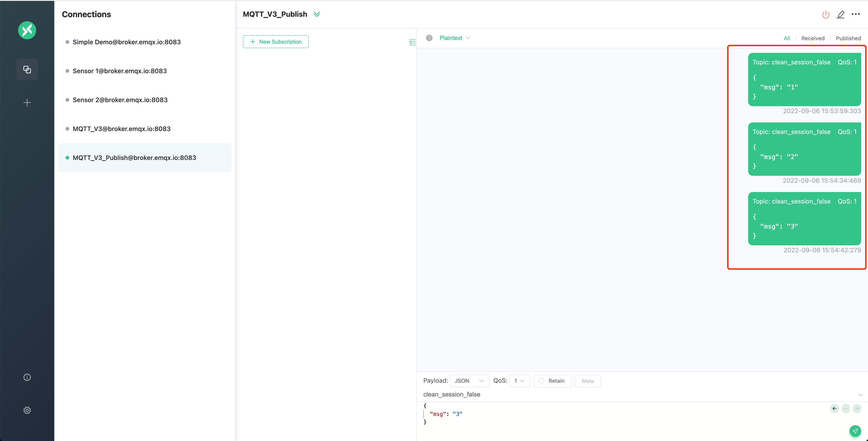Click the add new connection plus icon
Screen dimensions: 868x441
[26, 102]
